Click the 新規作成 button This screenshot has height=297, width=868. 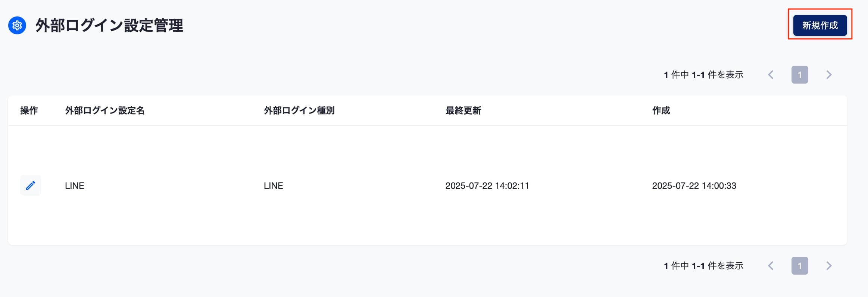pos(820,25)
